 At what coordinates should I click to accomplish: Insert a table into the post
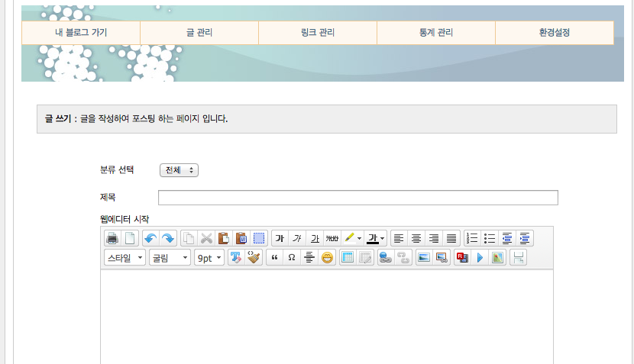coord(348,258)
